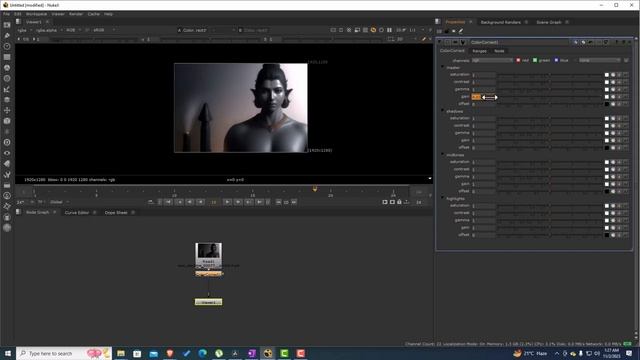Image resolution: width=640 pixels, height=360 pixels.
Task: Toggle the blue channel checkbox
Action: point(556,60)
